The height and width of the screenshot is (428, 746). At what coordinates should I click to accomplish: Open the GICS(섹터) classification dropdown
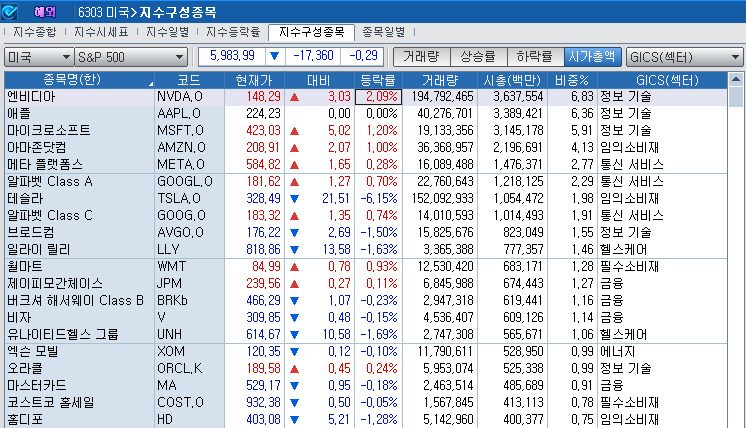click(x=684, y=57)
